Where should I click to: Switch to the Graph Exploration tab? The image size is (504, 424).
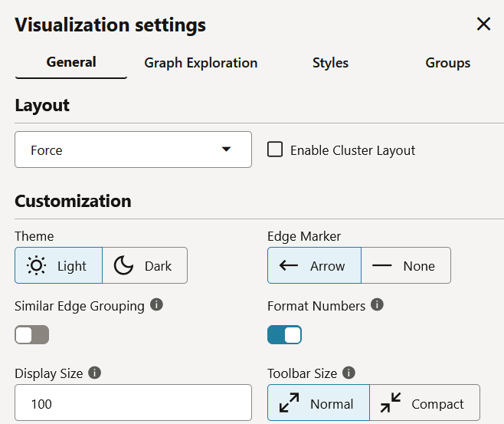point(201,63)
